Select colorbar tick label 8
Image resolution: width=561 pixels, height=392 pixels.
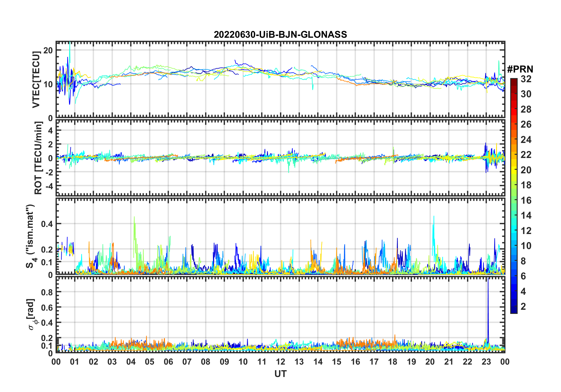[x=523, y=261]
